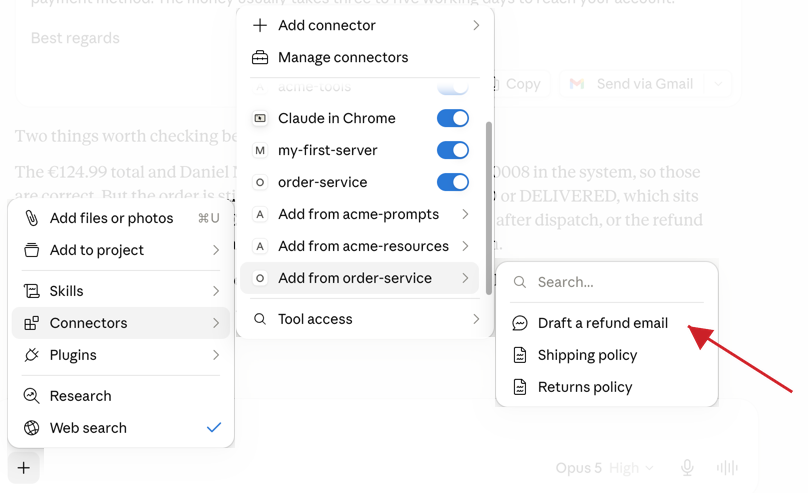Image resolution: width=808 pixels, height=493 pixels.
Task: Click the my-first-server label text
Action: pos(328,150)
